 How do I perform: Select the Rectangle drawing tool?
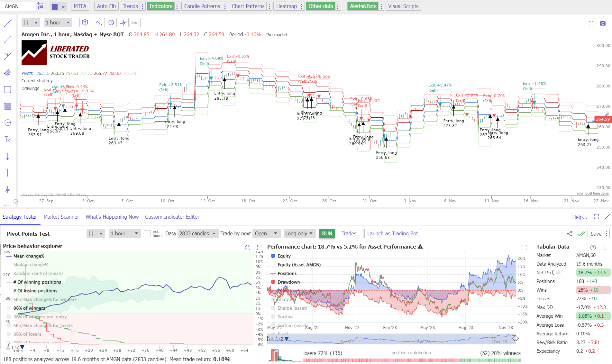point(7,89)
